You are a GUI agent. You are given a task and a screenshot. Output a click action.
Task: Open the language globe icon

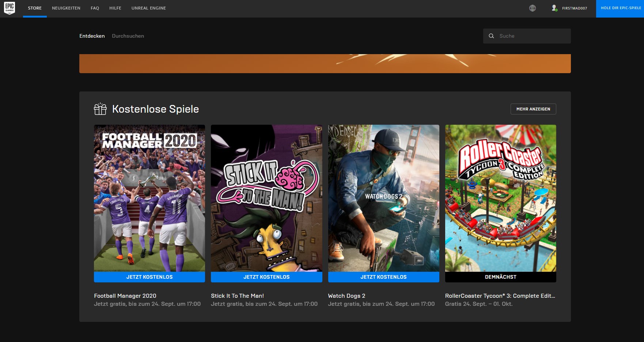(x=533, y=8)
